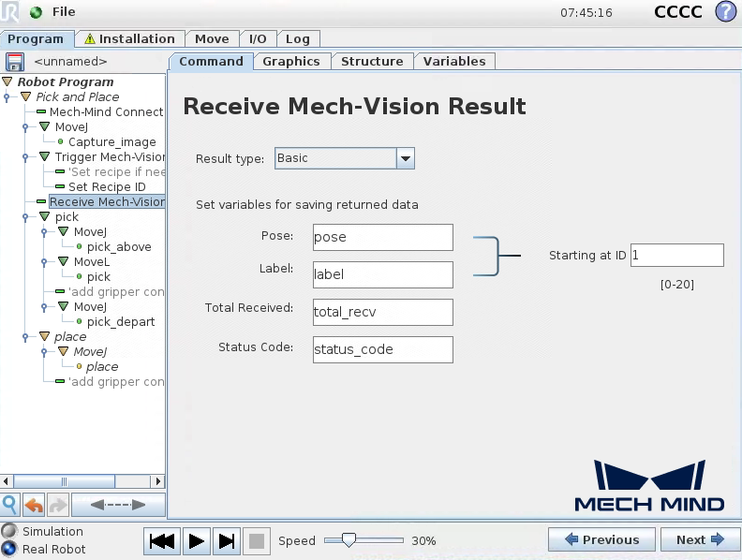Adjust the Speed slider handle
Viewport: 742px width, 560px height.
pyautogui.click(x=349, y=540)
